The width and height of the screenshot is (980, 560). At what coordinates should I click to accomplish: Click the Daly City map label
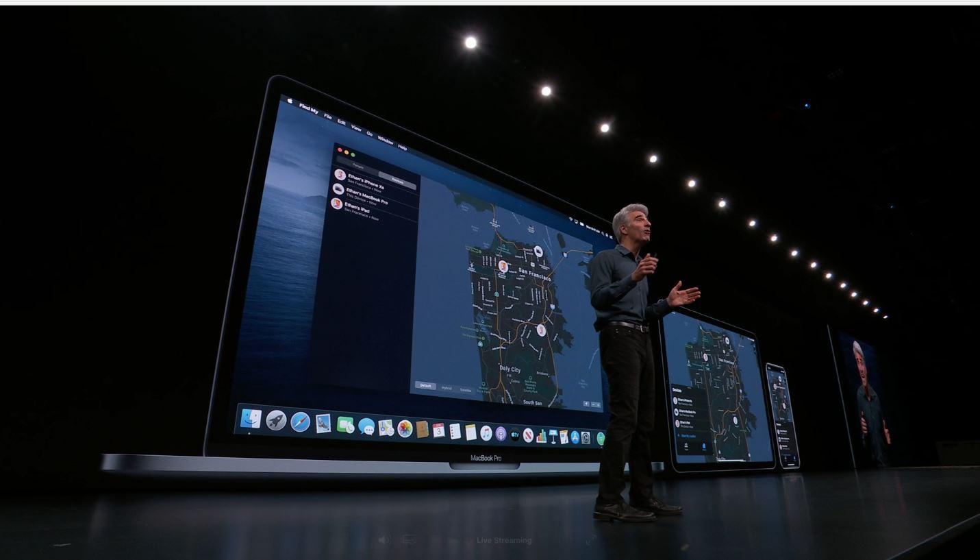click(x=510, y=369)
